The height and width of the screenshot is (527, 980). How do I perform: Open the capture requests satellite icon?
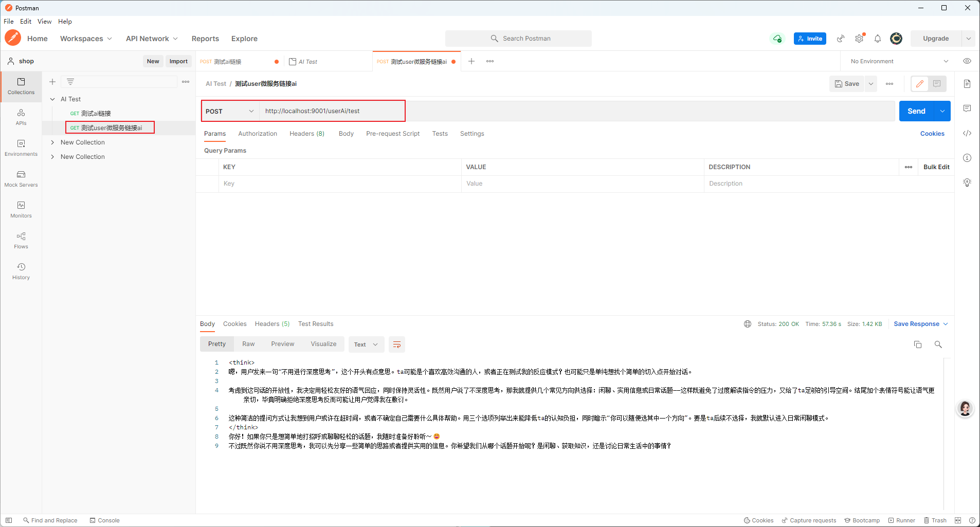(x=841, y=39)
